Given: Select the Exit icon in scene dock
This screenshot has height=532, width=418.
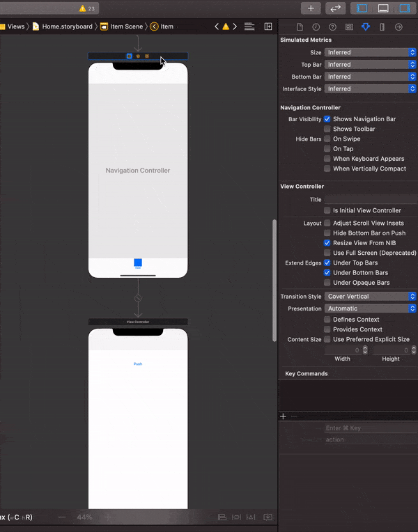Looking at the screenshot, I should [147, 56].
